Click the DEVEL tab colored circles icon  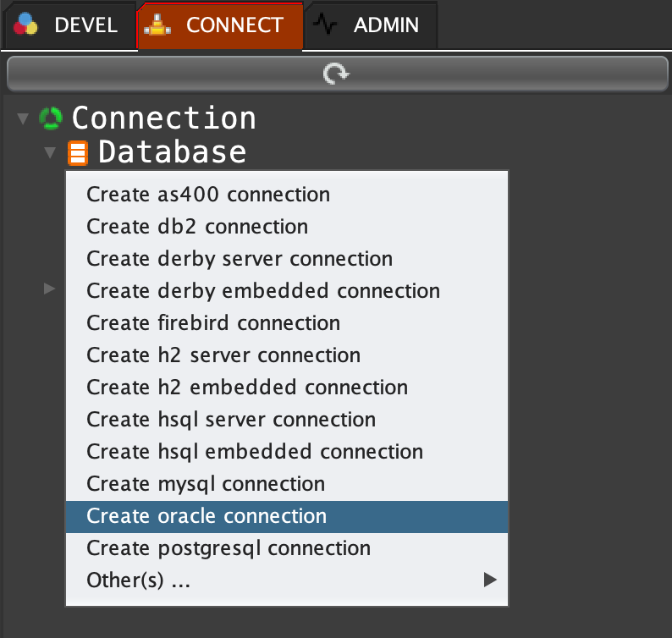tap(27, 25)
